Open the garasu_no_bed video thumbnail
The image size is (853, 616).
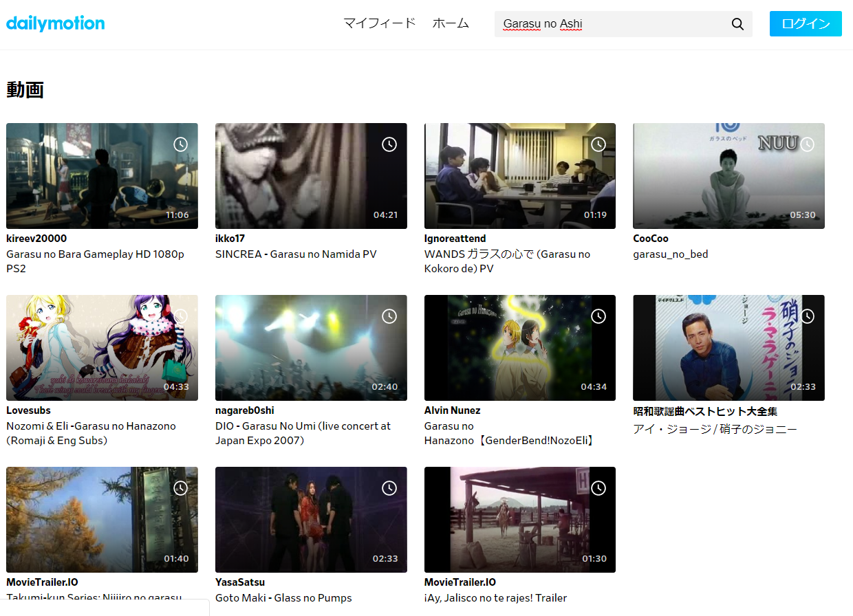pos(728,176)
